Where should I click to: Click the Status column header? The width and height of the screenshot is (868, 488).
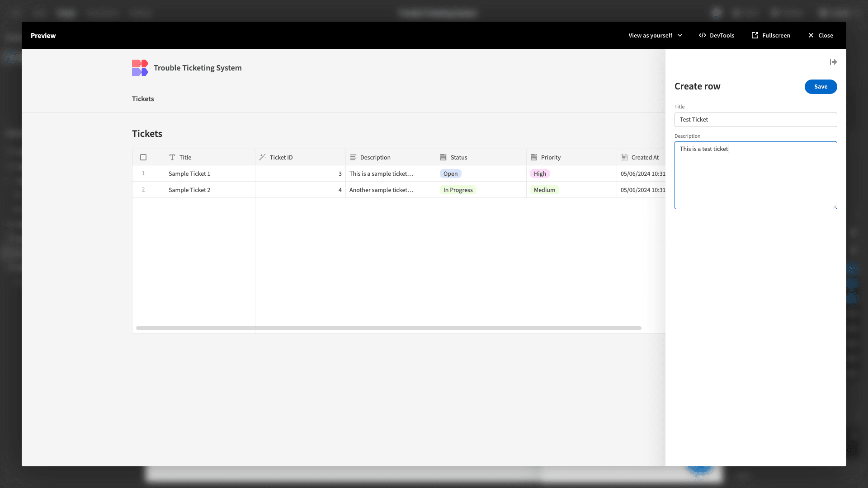click(481, 157)
